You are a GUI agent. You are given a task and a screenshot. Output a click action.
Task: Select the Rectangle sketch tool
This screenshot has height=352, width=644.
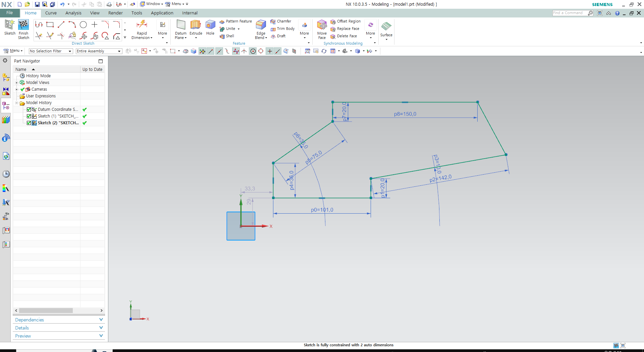click(x=50, y=25)
